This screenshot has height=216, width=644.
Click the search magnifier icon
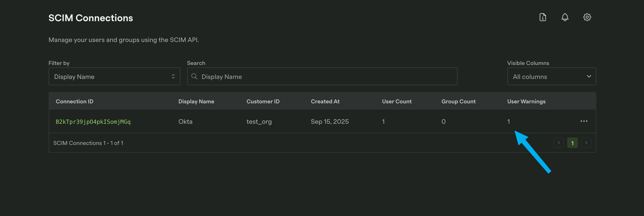(195, 77)
